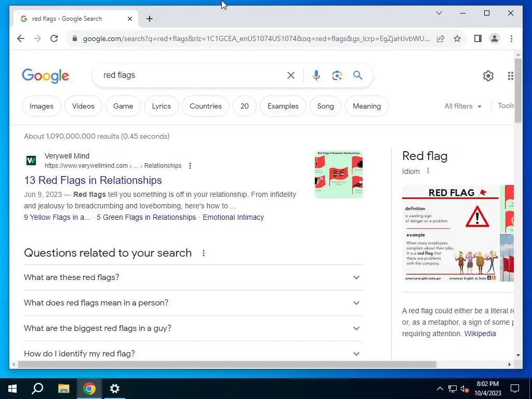Open a new tab
This screenshot has height=399, width=532.
pos(150,19)
